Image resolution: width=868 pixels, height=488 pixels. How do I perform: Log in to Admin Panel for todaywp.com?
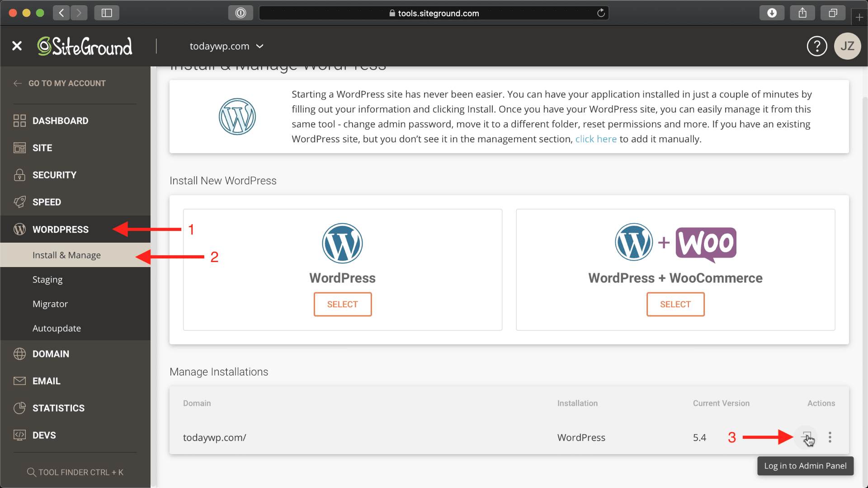[x=807, y=437]
